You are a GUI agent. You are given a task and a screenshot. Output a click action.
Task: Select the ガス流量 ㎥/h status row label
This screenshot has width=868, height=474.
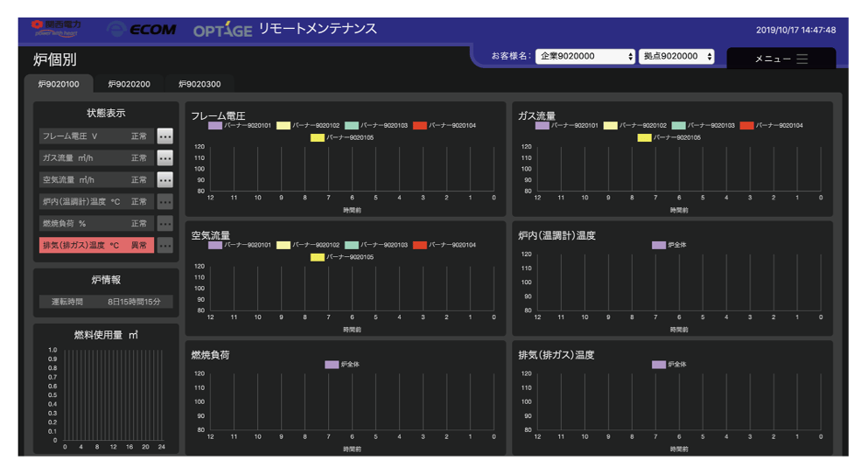[x=67, y=158]
